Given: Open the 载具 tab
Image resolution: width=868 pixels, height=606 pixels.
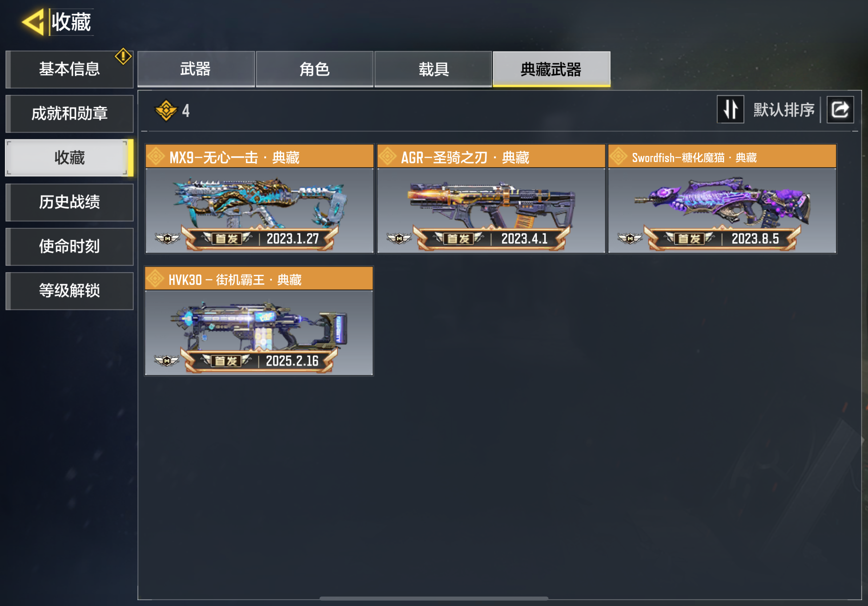Looking at the screenshot, I should click(x=433, y=69).
